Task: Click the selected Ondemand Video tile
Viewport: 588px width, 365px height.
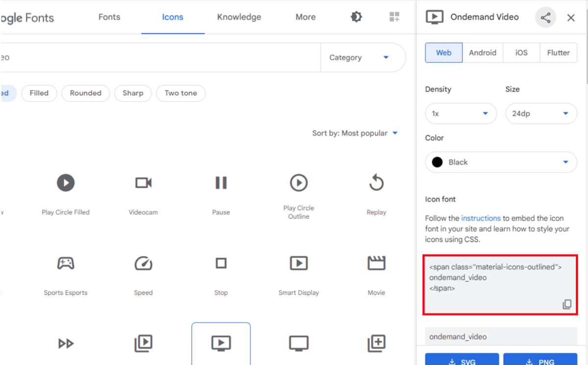Action: [x=221, y=343]
